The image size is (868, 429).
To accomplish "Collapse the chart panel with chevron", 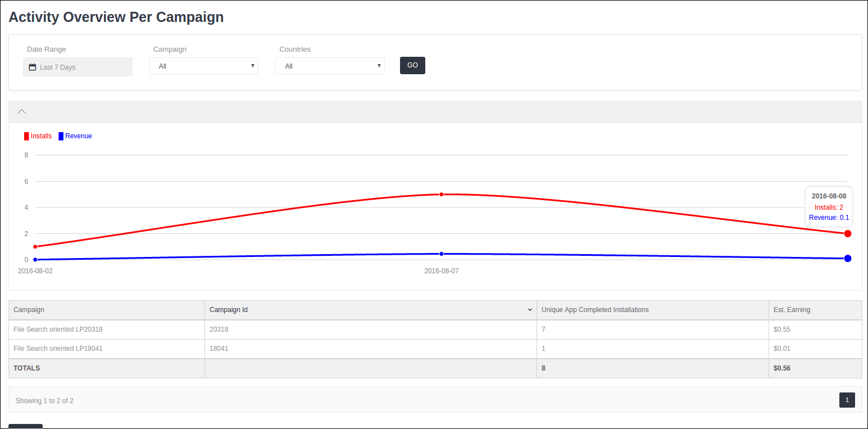I will (22, 111).
